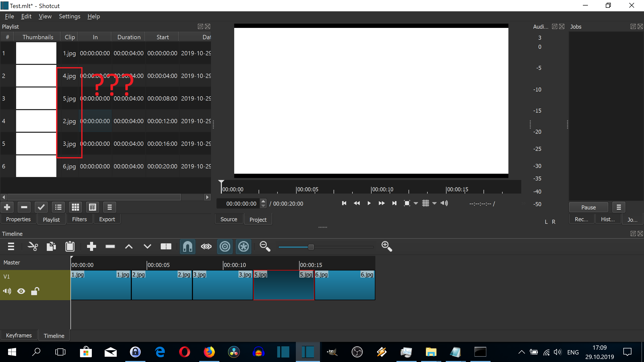Click the timeline zoom in magnifier
The image size is (644, 362).
[387, 247]
